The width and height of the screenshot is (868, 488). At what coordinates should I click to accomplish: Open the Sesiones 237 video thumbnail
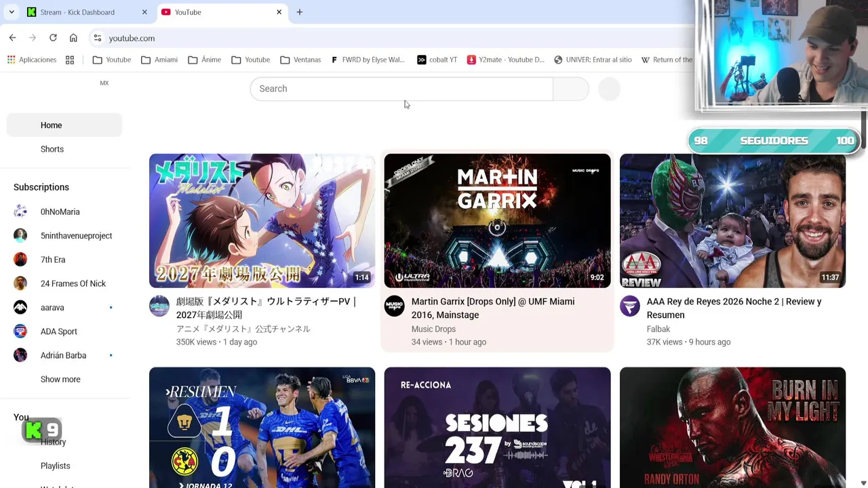[497, 428]
